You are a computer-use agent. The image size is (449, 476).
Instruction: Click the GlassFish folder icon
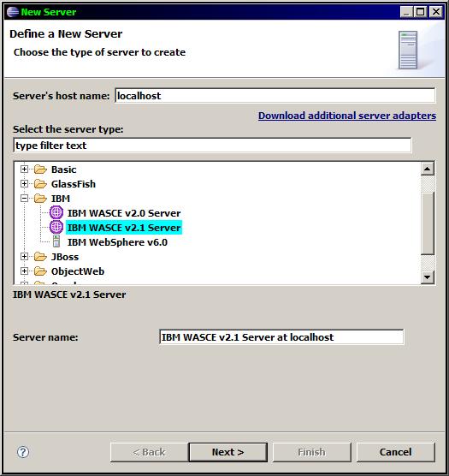40,184
